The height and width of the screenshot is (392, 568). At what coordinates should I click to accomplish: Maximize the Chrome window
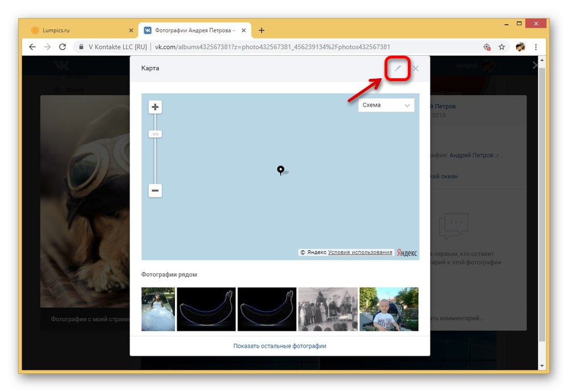point(519,23)
